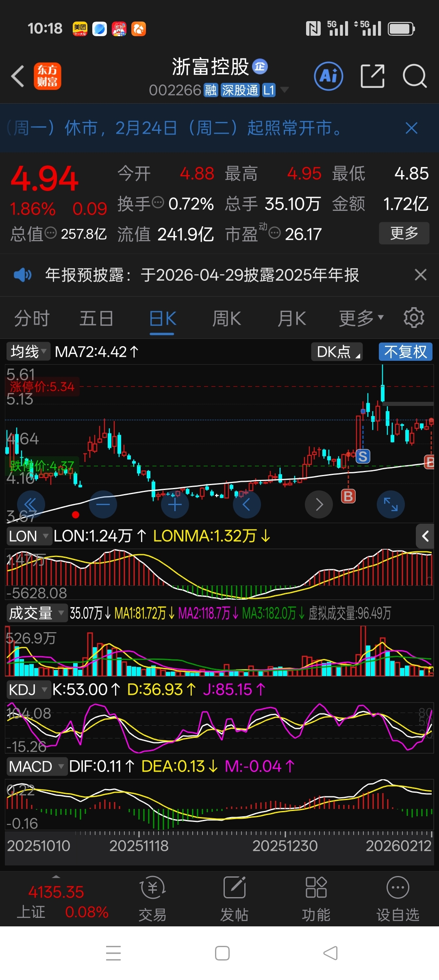
Task: Tap the 融 margin badge
Action: click(x=211, y=90)
